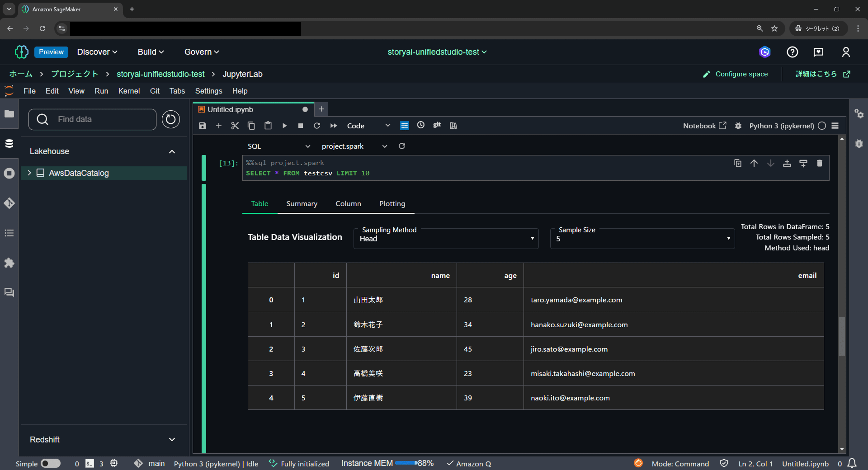Open the Settings menu
The height and width of the screenshot is (470, 868).
tap(209, 91)
